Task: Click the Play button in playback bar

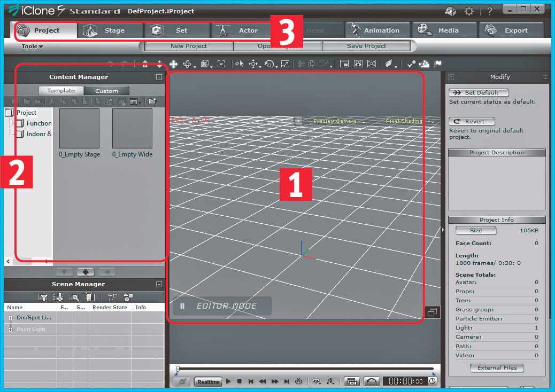Action: click(x=228, y=381)
